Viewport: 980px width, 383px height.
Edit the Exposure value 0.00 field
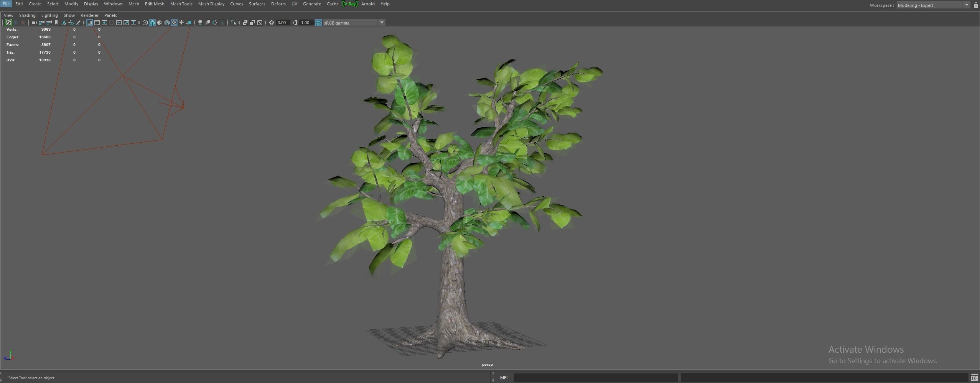283,23
